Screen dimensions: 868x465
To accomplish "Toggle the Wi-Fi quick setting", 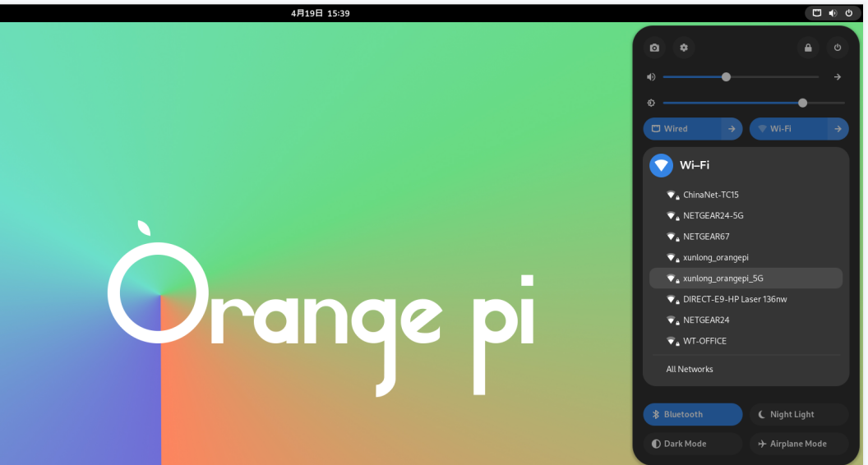I will tap(788, 129).
